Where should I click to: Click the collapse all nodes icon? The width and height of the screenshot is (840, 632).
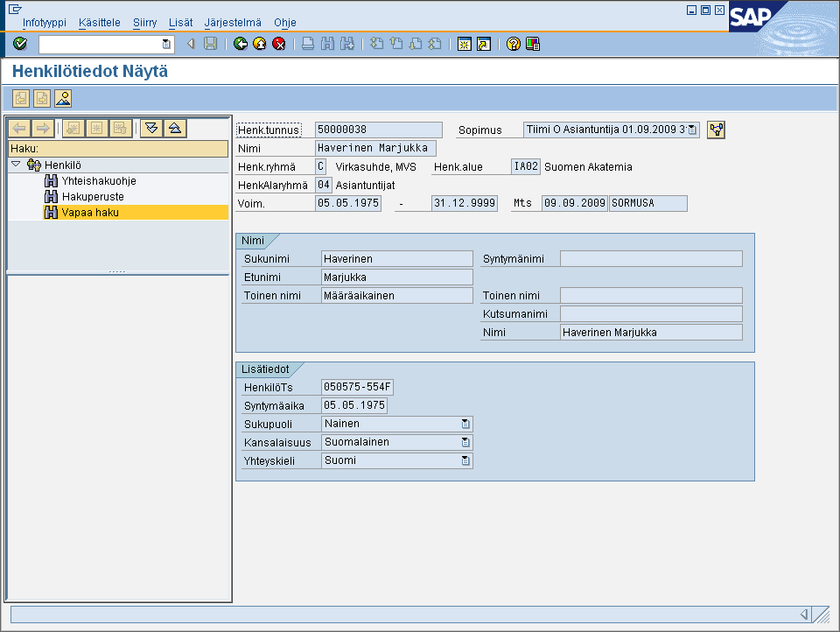pos(175,128)
